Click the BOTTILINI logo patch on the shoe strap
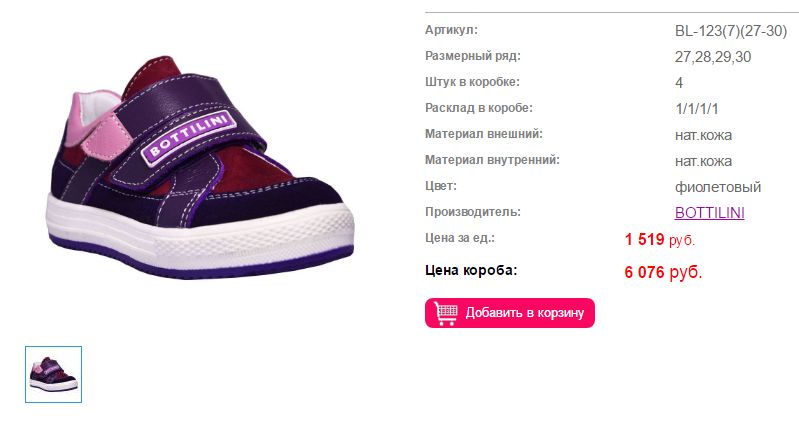This screenshot has width=799, height=426. pyautogui.click(x=190, y=138)
